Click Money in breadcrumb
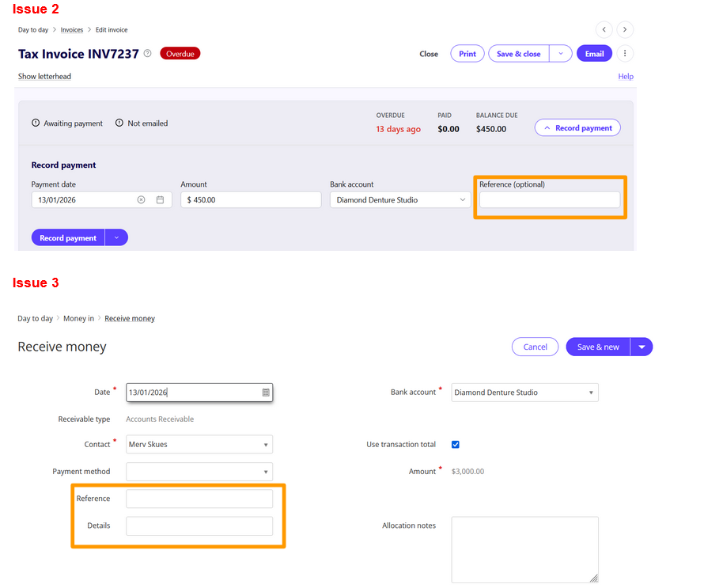Image resolution: width=704 pixels, height=588 pixels. [x=78, y=318]
